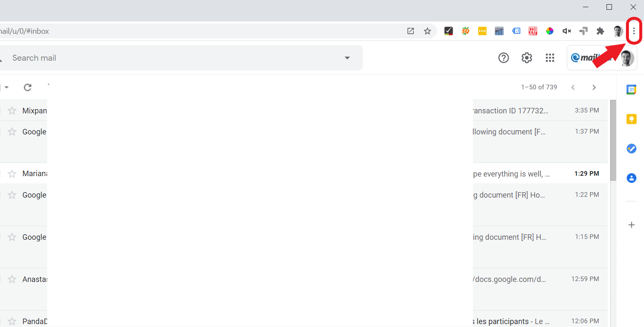Click the red SERP extension icon

point(533,31)
